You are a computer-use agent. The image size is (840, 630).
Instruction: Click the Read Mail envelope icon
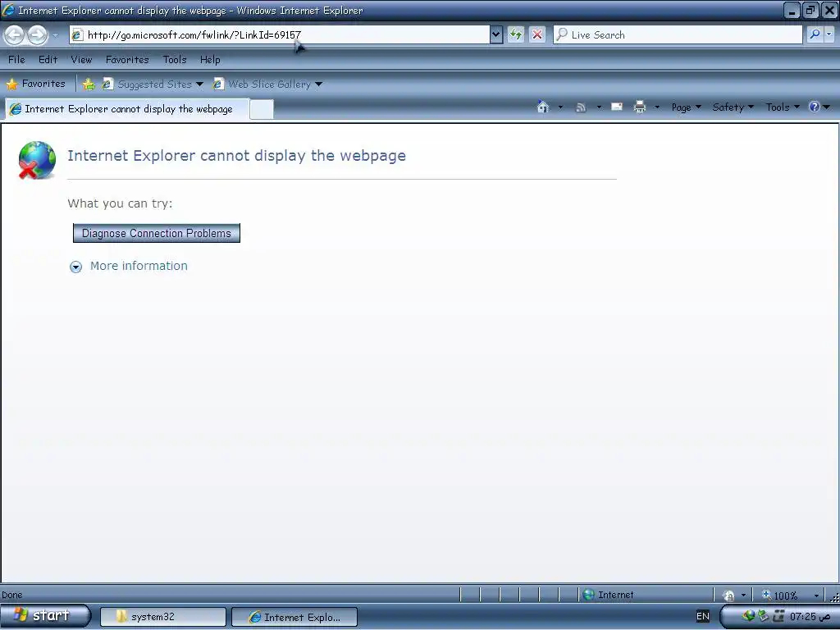coord(617,107)
